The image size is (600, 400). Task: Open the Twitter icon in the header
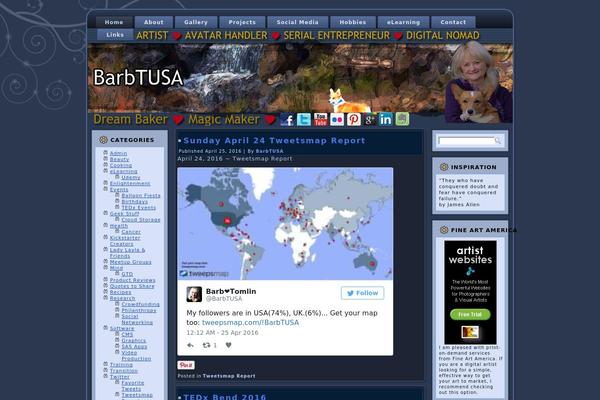(304, 119)
